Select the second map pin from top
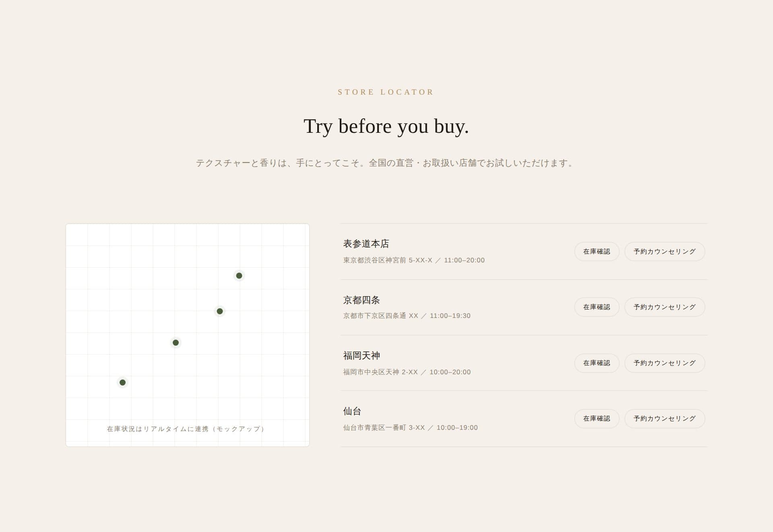This screenshot has width=773, height=532. [220, 311]
